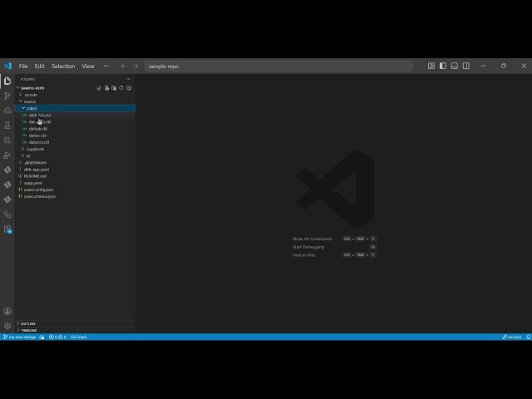Open explorer Views and More Actions ellipsis
532x399 pixels.
click(x=128, y=79)
